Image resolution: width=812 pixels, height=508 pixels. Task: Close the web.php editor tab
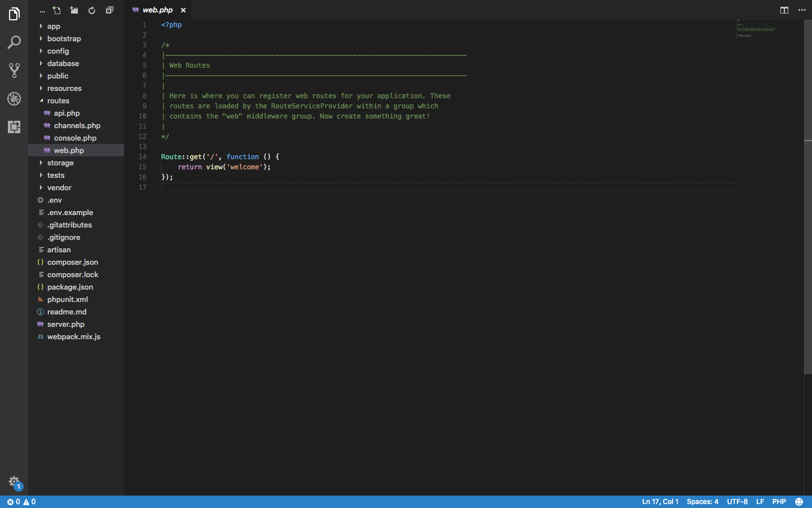pos(183,10)
